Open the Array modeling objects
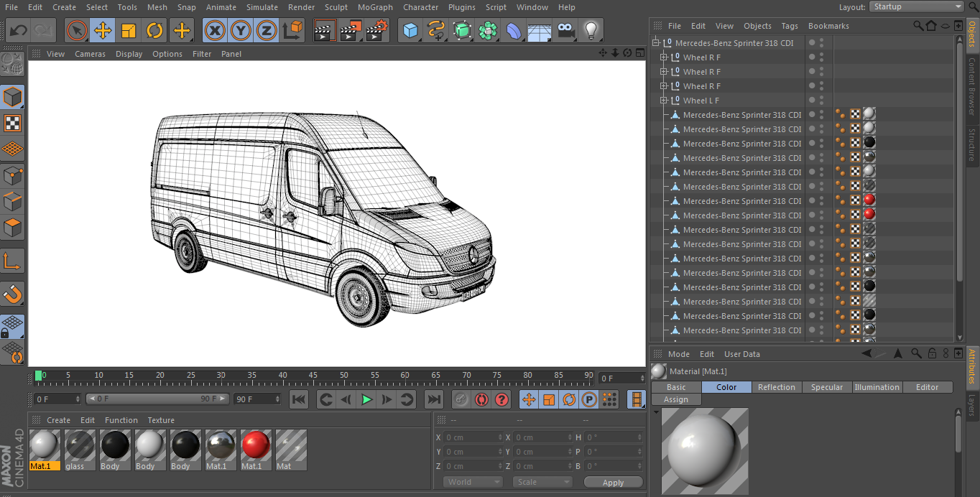The width and height of the screenshot is (980, 497). (x=488, y=31)
